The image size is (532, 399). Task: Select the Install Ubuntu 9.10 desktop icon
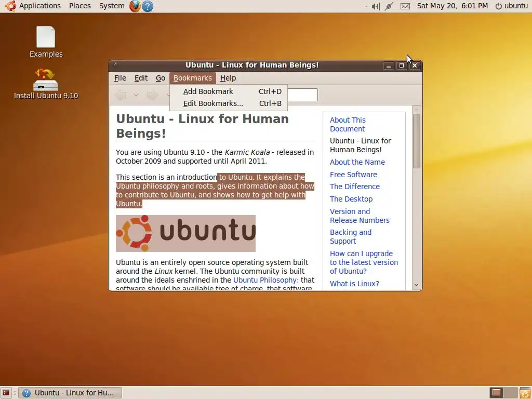coord(46,84)
